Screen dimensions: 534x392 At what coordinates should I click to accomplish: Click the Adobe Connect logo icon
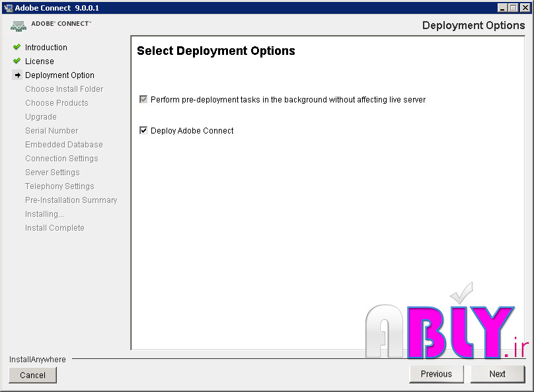(x=19, y=26)
